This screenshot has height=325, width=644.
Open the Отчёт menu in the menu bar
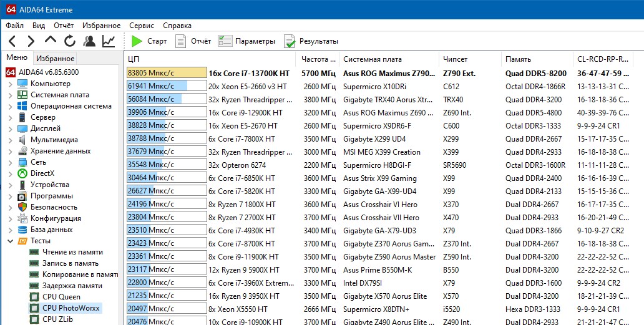(64, 26)
